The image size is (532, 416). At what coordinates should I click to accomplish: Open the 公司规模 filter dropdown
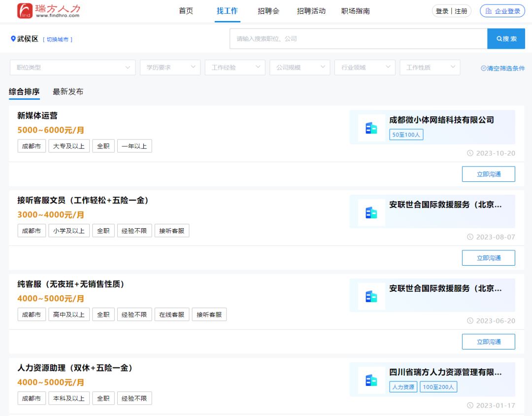pyautogui.click(x=299, y=68)
